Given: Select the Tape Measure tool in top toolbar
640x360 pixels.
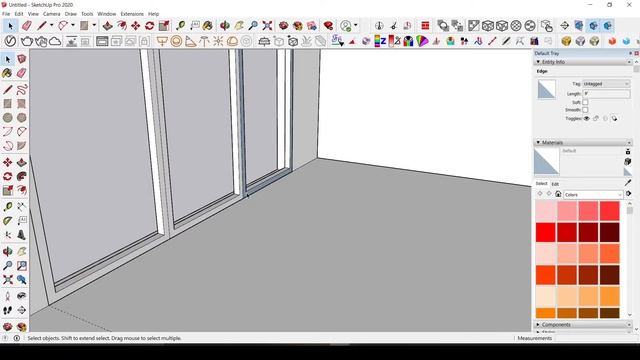Looking at the screenshot, I should coord(180,26).
